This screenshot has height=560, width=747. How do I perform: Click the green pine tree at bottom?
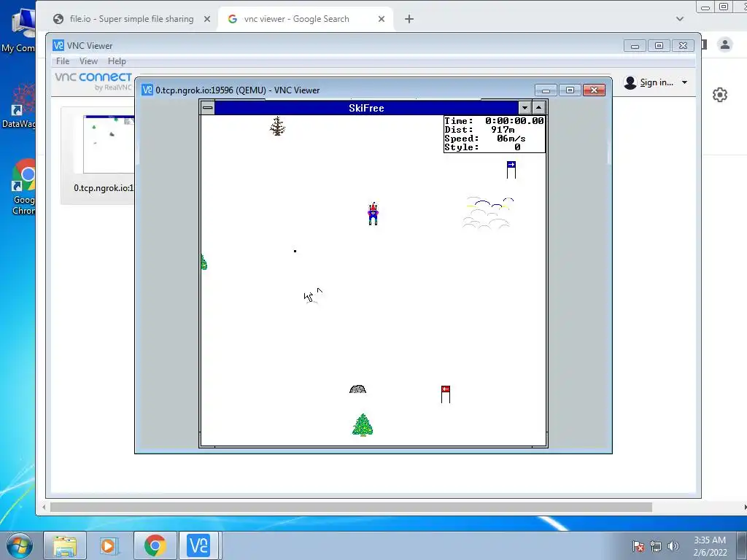363,425
